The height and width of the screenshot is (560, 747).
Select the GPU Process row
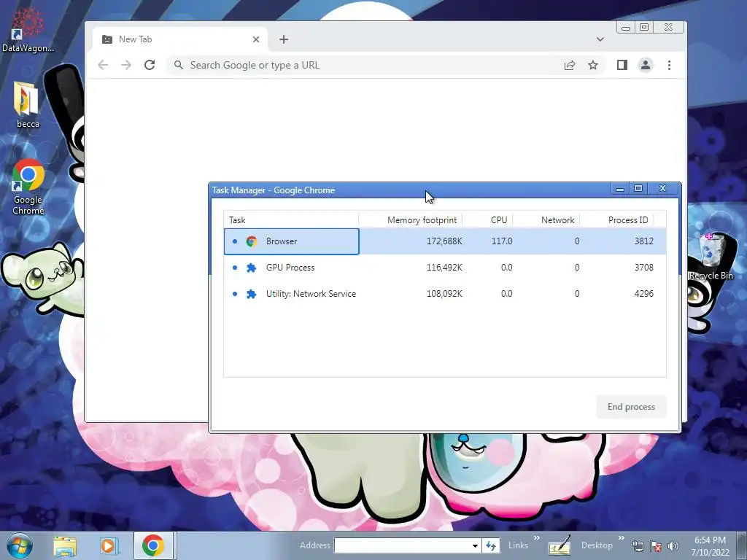[445, 268]
